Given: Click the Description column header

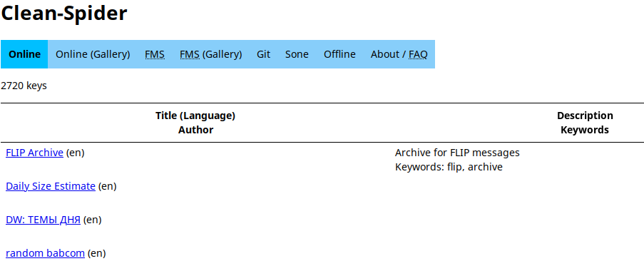Looking at the screenshot, I should tap(585, 116).
